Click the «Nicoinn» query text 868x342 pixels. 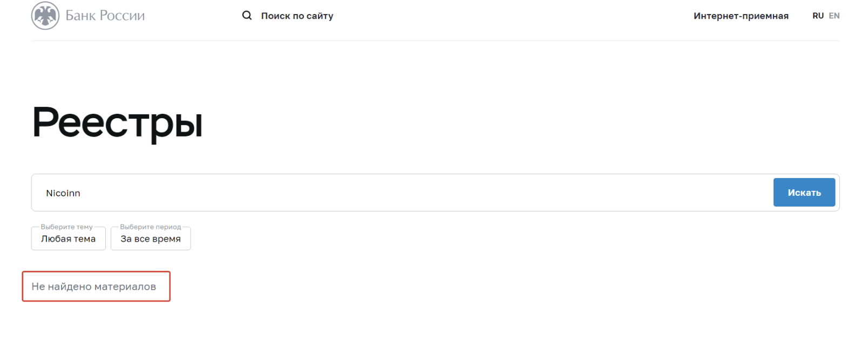(63, 193)
